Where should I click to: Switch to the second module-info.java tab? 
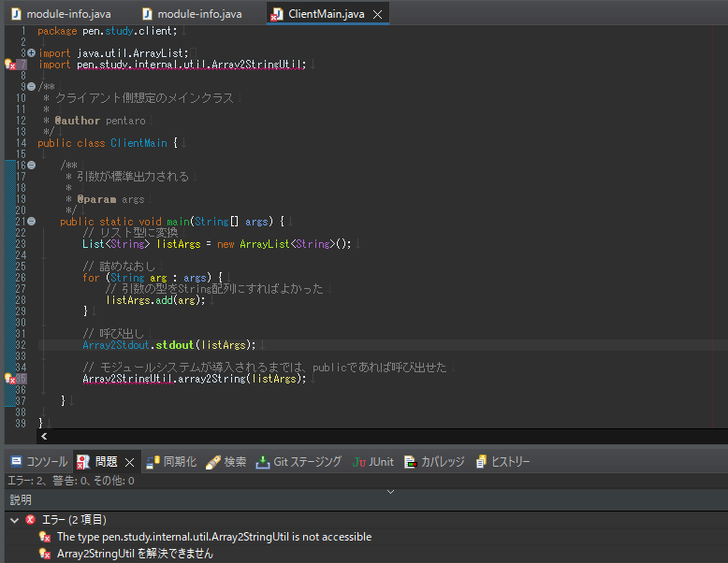coord(193,14)
